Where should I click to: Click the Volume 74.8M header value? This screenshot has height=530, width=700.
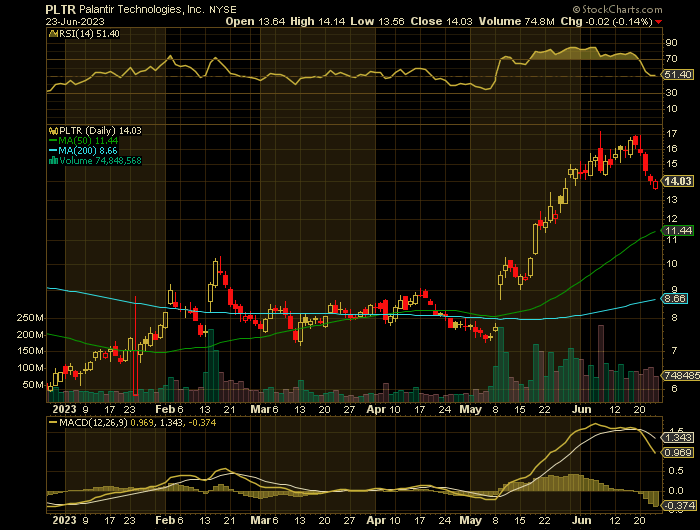tap(517, 21)
